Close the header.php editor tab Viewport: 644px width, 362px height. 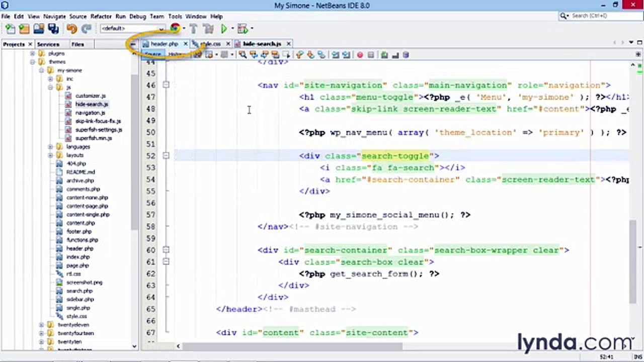[x=185, y=44]
